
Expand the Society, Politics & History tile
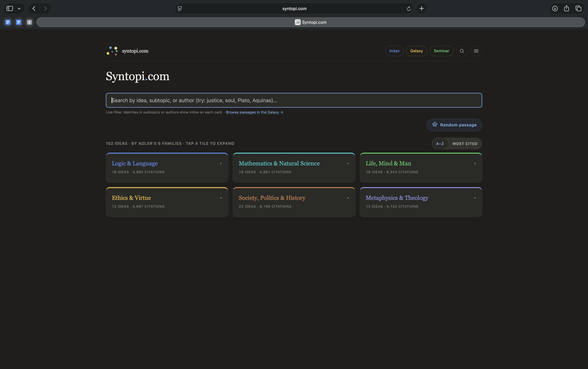[x=294, y=202]
